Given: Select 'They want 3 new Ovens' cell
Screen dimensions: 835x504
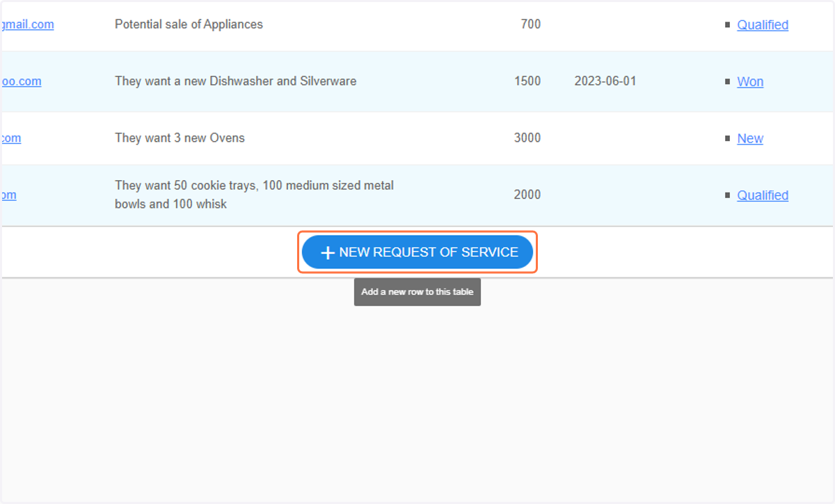Looking at the screenshot, I should tap(180, 138).
